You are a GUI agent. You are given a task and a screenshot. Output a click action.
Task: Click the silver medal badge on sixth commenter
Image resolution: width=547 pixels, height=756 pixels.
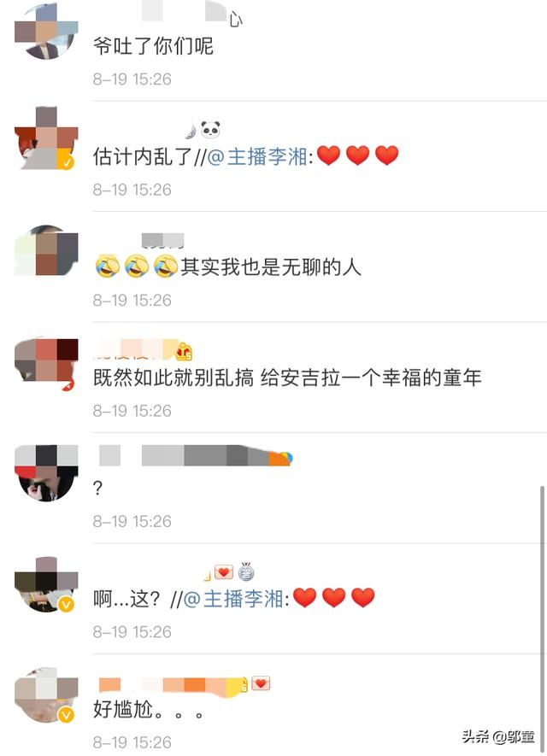tap(246, 571)
